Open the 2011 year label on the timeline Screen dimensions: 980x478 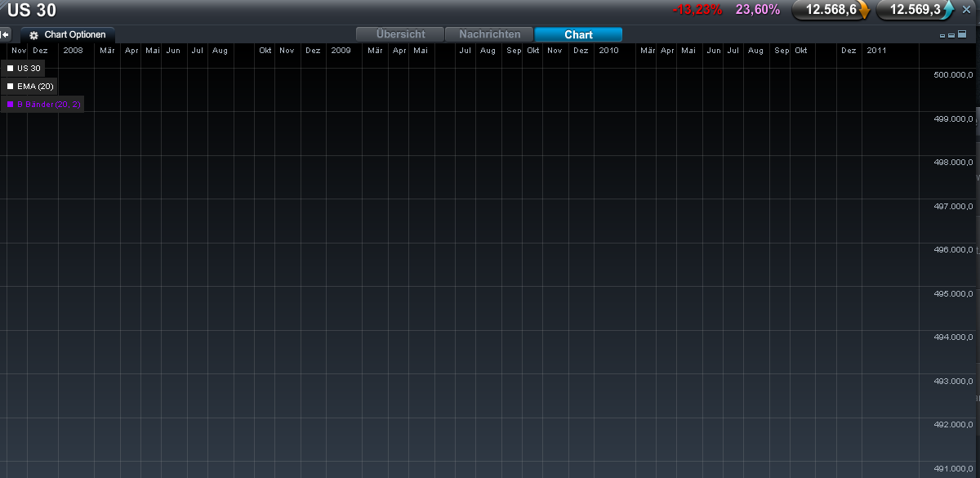pyautogui.click(x=876, y=50)
